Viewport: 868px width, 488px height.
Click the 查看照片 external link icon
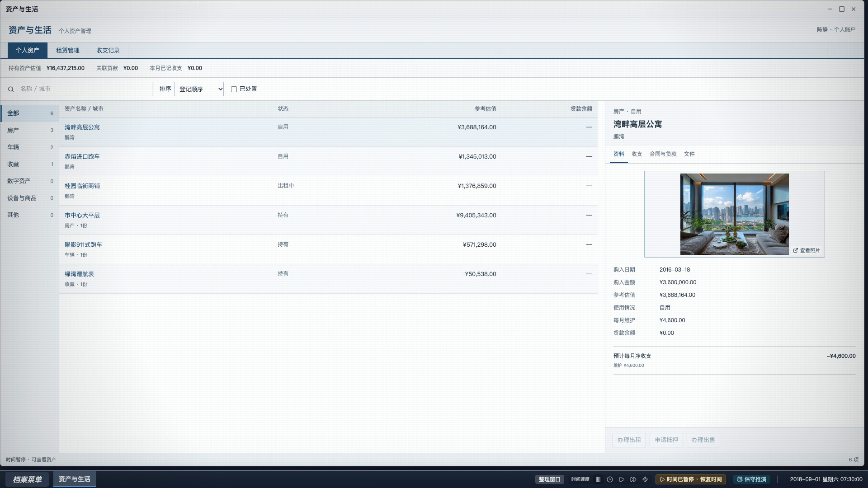pos(796,250)
